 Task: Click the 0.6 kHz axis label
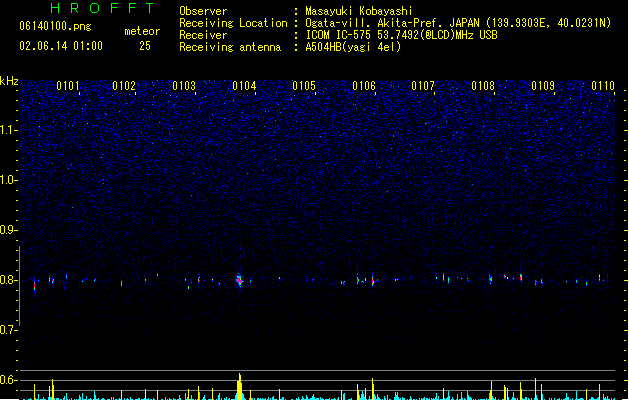pyautogui.click(x=8, y=380)
